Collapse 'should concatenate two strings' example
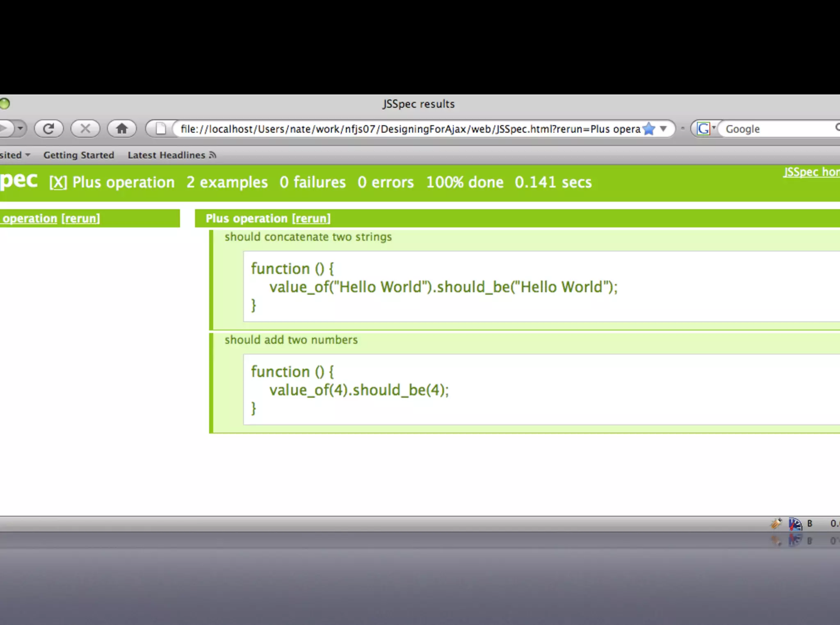The height and width of the screenshot is (625, 840). coord(308,237)
